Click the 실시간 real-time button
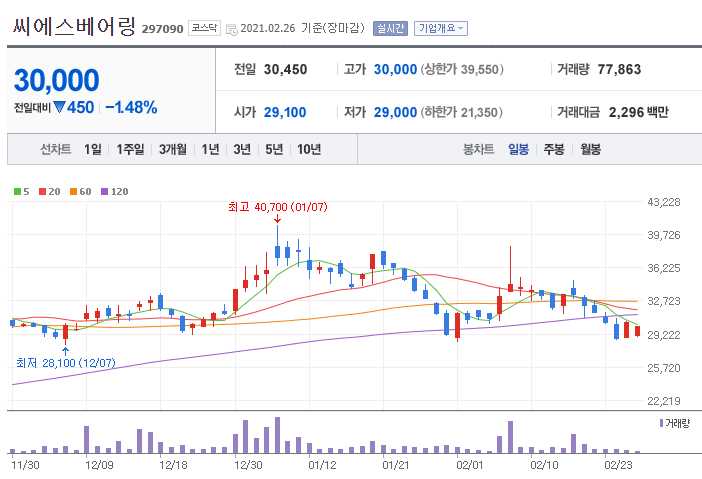This screenshot has height=479, width=702. tap(390, 28)
